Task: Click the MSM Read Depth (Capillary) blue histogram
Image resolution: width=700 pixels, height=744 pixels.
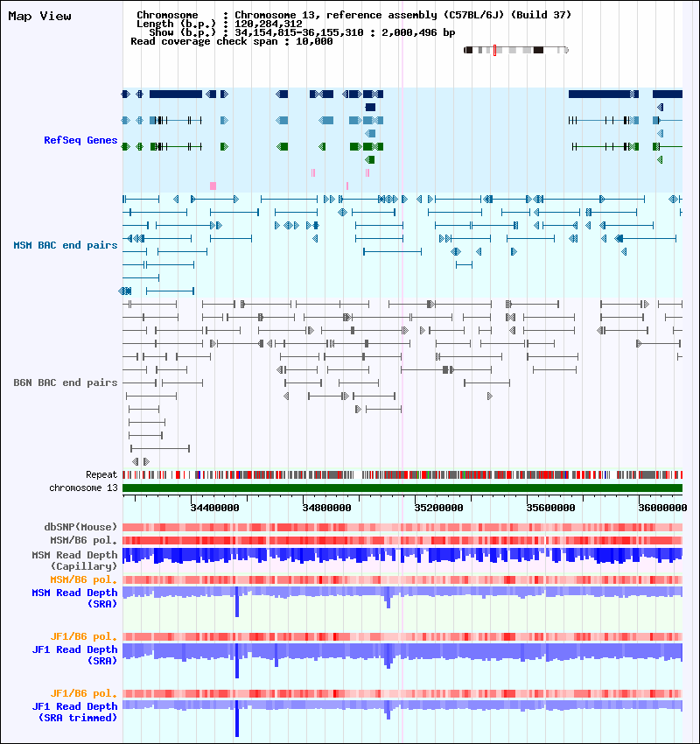Action: [x=402, y=556]
